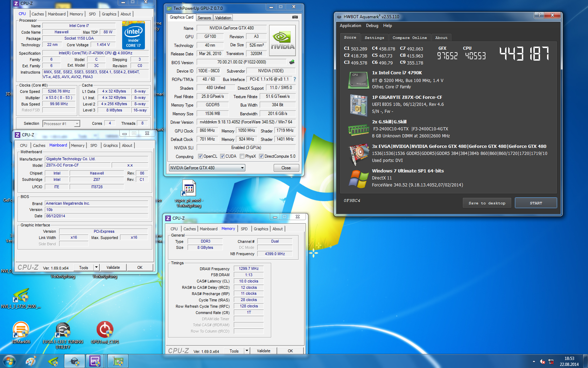588x368 pixels.
Task: Click the motherboard icon in Aquamark
Action: [358, 105]
